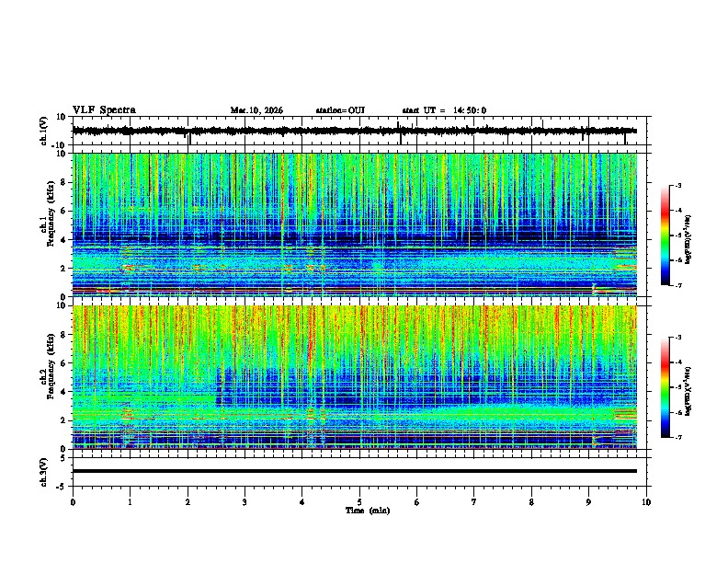Screen dimensions: 728x563
Task: Click tick label "2" on the time axis
Action: pyautogui.click(x=188, y=502)
